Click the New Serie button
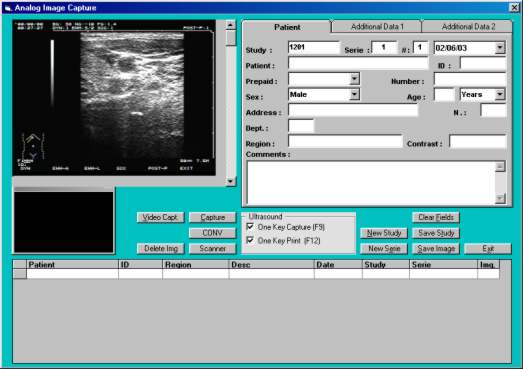This screenshot has width=523, height=369. (384, 249)
